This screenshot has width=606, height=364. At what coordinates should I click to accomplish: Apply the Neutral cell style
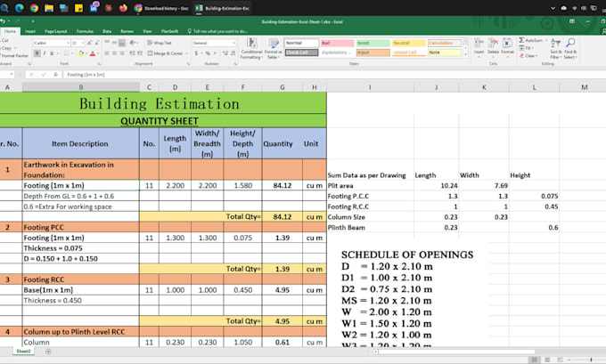pyautogui.click(x=408, y=43)
